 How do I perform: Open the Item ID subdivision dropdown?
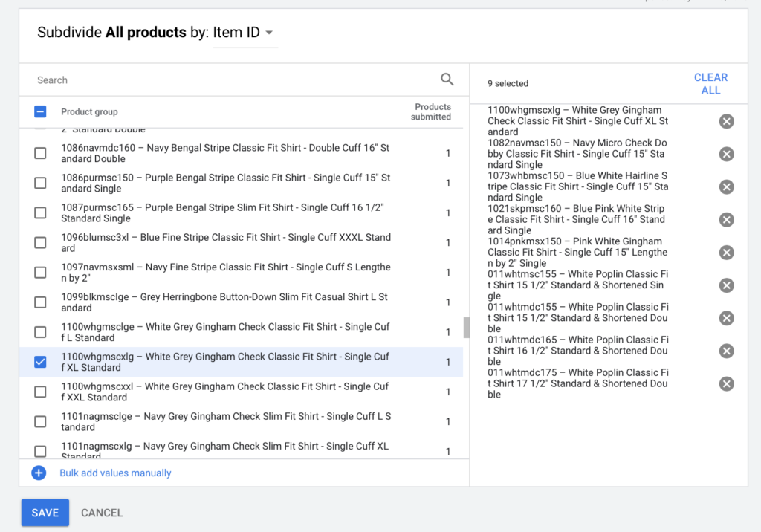click(x=245, y=32)
